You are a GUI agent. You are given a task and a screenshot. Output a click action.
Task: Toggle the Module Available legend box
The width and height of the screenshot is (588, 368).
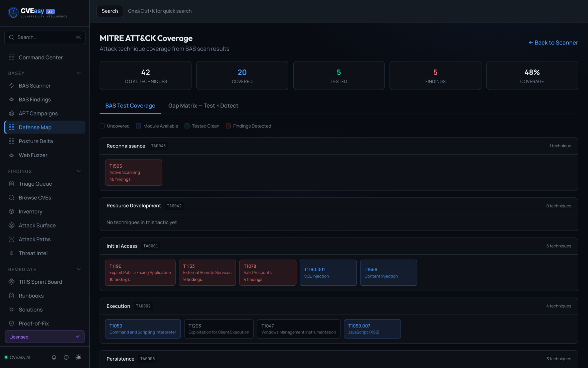coord(138,126)
